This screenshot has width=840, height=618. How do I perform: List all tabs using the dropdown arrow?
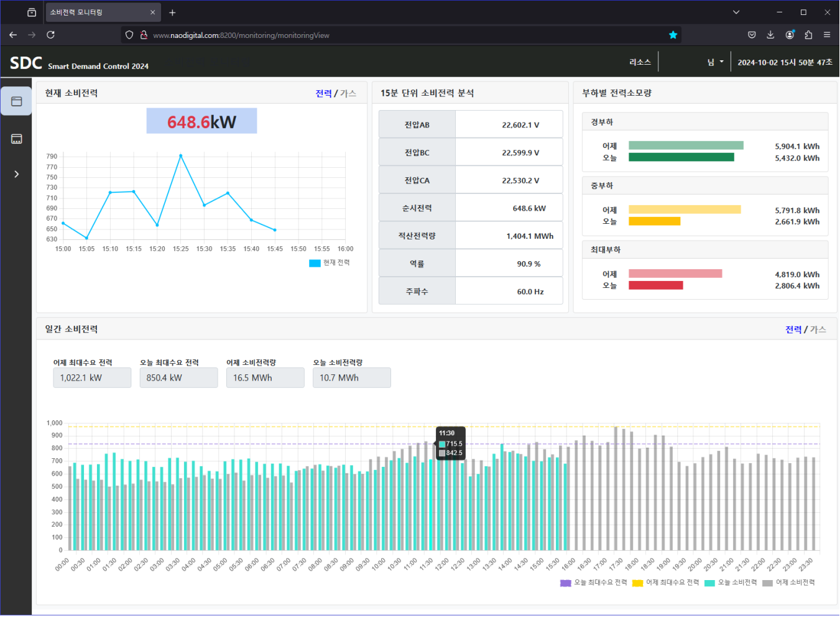click(x=736, y=12)
